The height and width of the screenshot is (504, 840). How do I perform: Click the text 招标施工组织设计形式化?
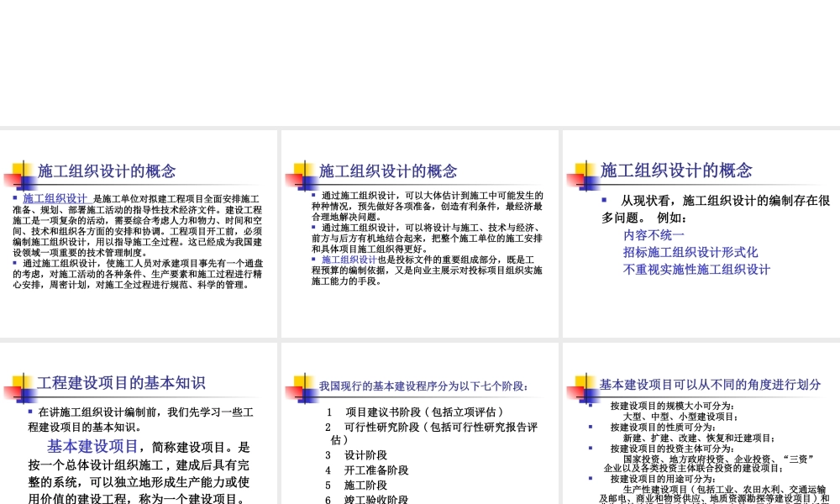pyautogui.click(x=690, y=252)
